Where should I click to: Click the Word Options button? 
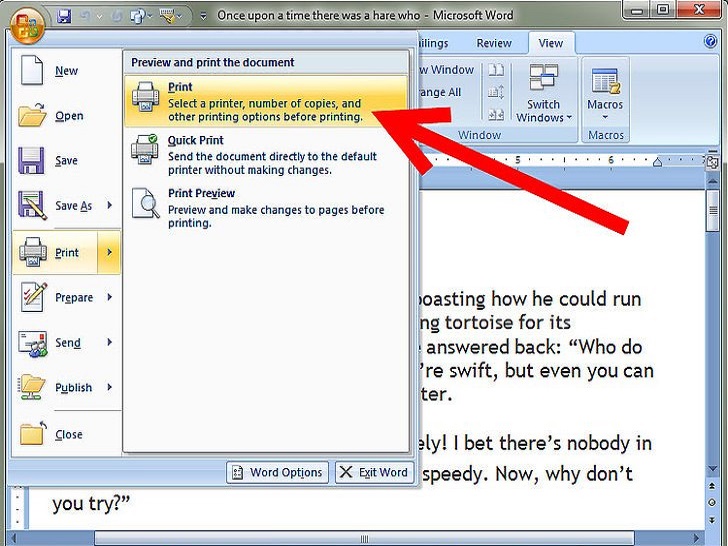point(278,472)
